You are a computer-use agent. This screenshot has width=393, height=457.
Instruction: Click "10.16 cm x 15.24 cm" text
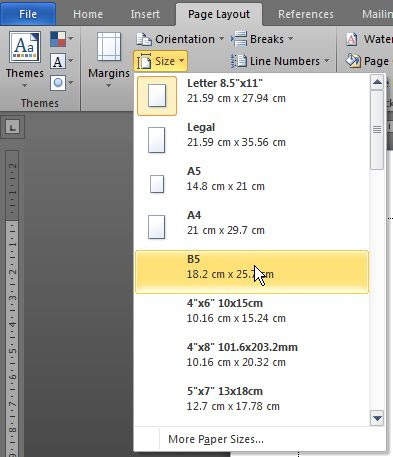[236, 318]
